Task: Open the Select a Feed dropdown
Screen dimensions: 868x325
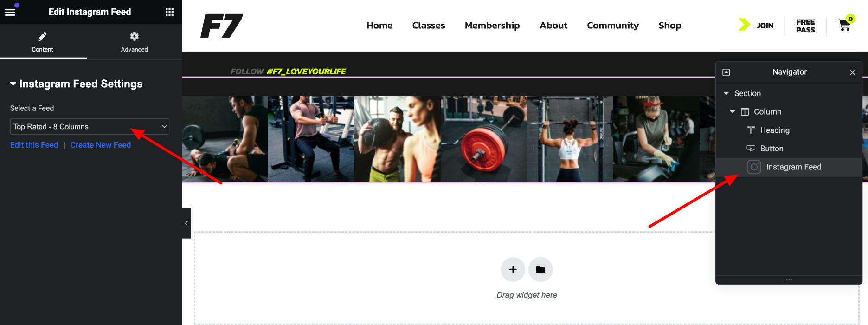Action: click(x=90, y=127)
